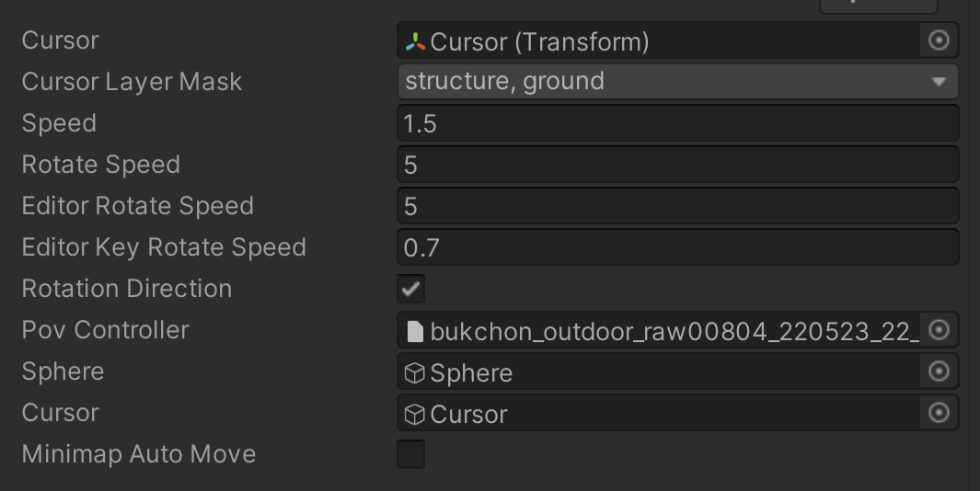The width and height of the screenshot is (980, 491).
Task: Click the Editor Key Rotate Speed field
Action: [x=677, y=247]
